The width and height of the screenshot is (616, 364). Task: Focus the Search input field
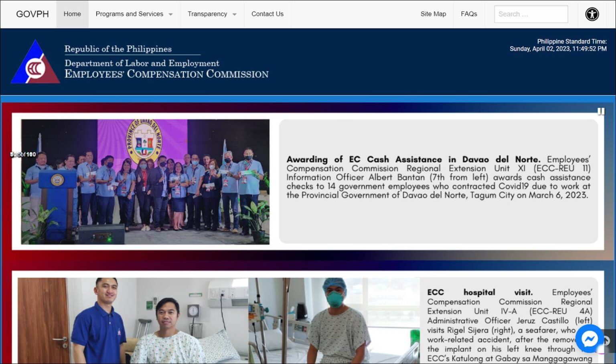(x=531, y=14)
